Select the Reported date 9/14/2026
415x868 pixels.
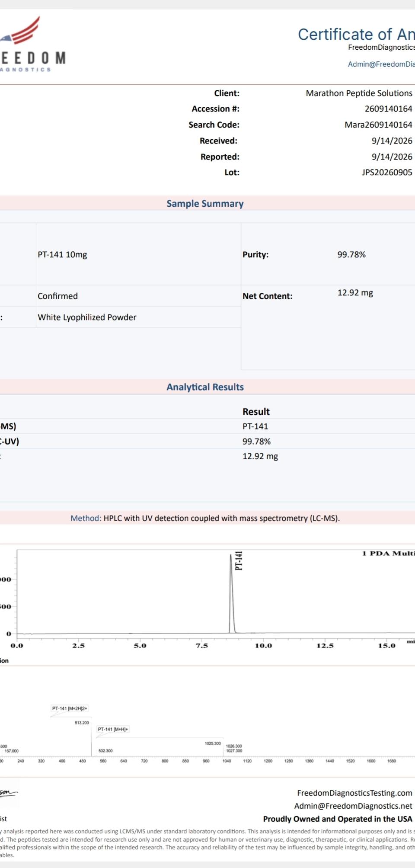coord(392,157)
